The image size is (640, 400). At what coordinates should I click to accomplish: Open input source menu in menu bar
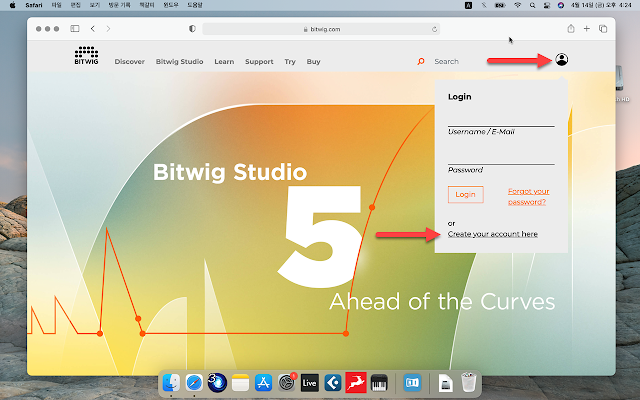tap(469, 5)
